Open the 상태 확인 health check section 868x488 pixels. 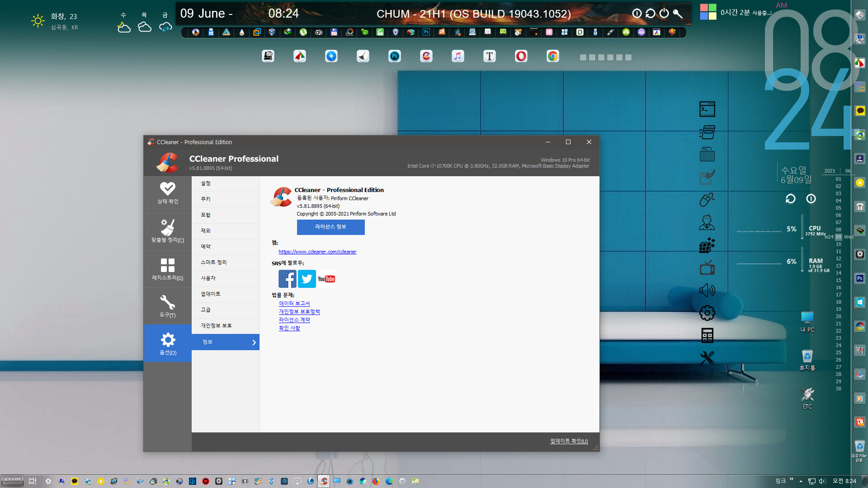click(168, 193)
